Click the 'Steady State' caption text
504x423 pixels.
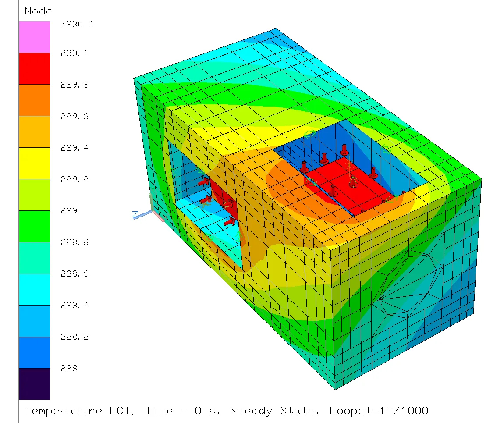(274, 411)
